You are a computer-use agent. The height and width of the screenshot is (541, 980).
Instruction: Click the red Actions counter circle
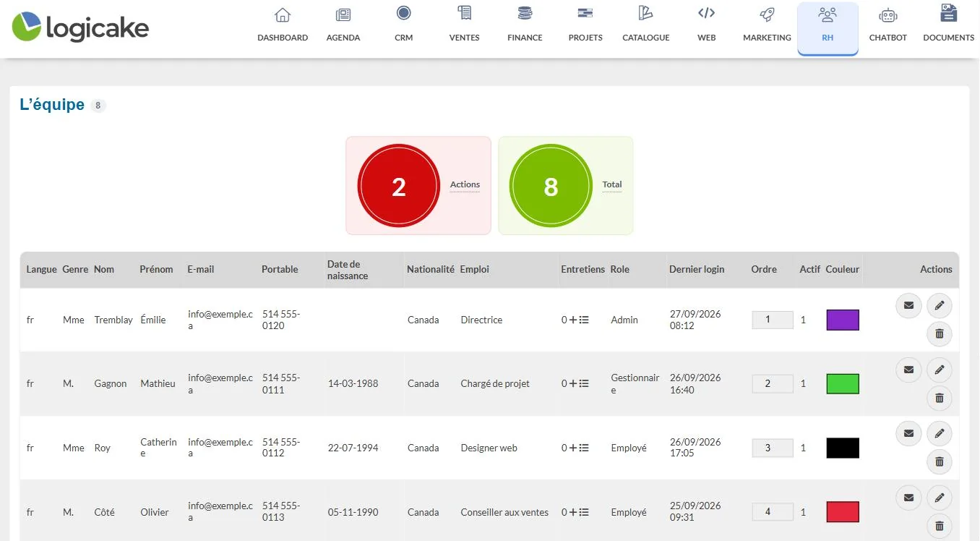coord(398,187)
